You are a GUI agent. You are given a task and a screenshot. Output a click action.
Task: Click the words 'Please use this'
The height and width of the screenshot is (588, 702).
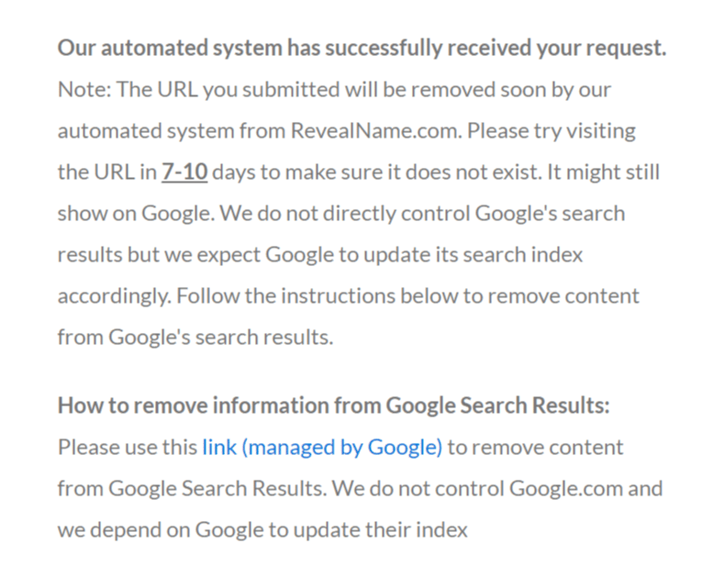click(128, 447)
